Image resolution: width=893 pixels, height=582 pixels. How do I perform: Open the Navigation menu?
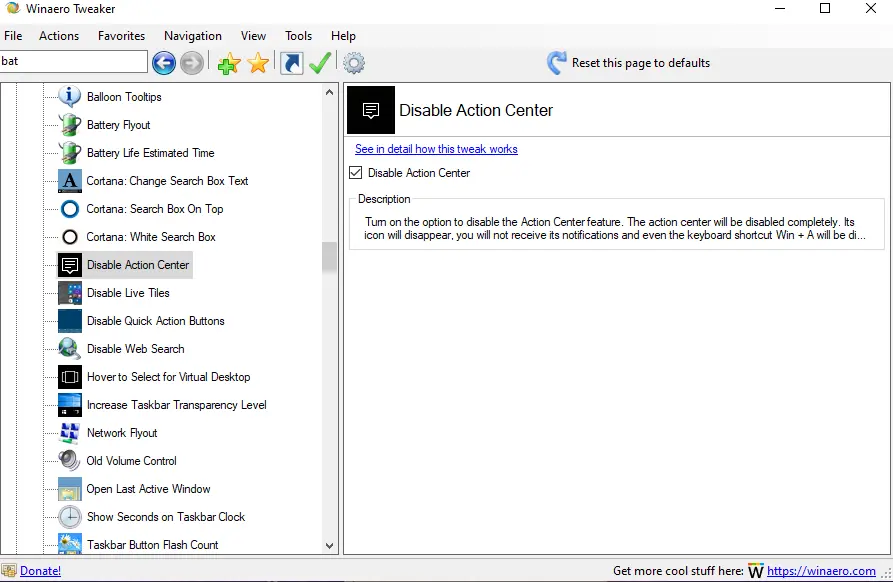(x=193, y=36)
